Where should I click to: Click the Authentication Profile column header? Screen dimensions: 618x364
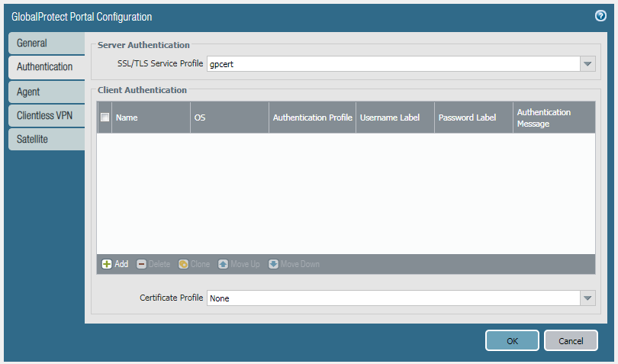tap(312, 118)
